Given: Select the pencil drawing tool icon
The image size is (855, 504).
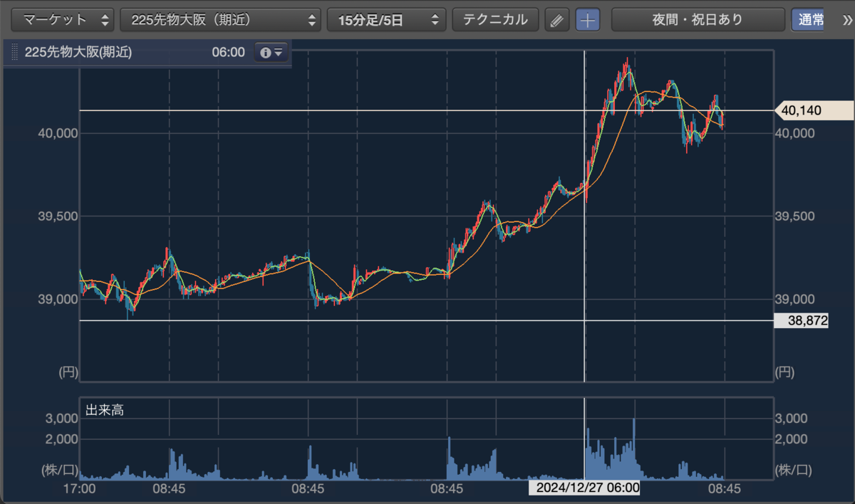Looking at the screenshot, I should [557, 20].
